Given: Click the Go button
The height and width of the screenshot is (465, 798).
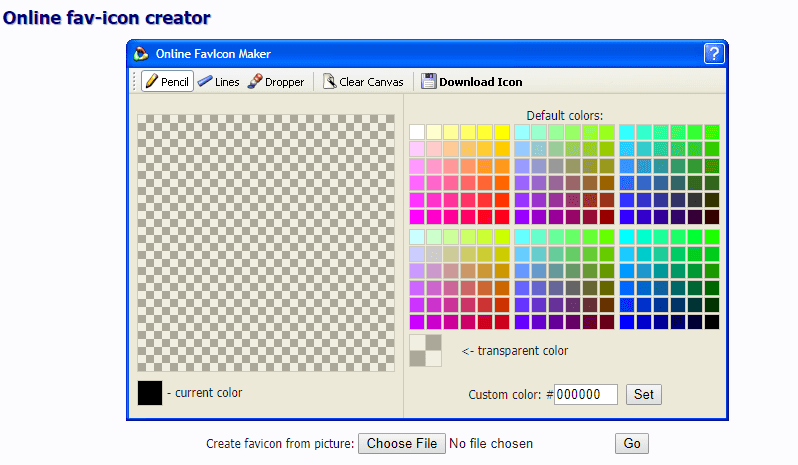Looking at the screenshot, I should (x=632, y=444).
